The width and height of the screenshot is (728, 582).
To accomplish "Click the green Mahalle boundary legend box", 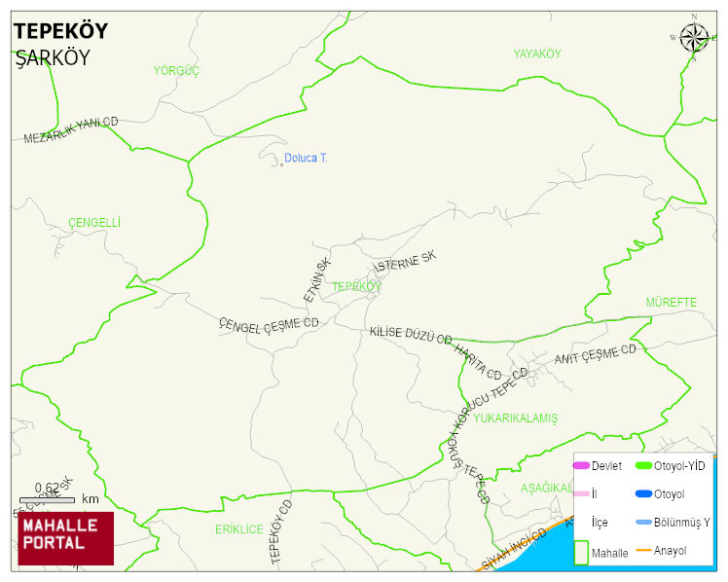I will [x=581, y=551].
